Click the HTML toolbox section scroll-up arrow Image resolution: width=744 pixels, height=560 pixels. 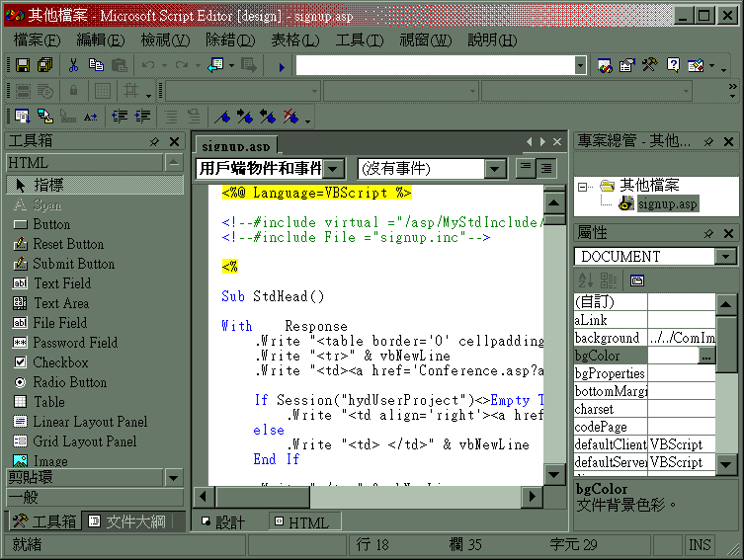point(174,163)
